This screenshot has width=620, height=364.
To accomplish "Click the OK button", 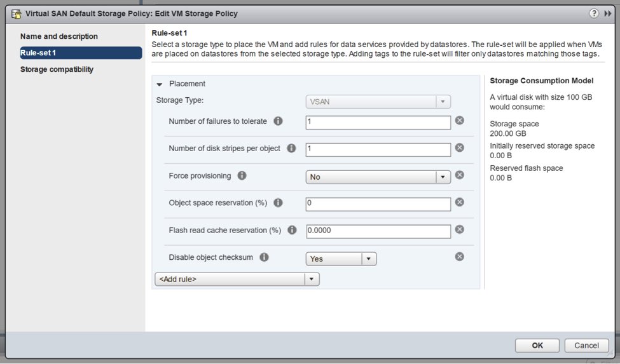I will (x=537, y=346).
